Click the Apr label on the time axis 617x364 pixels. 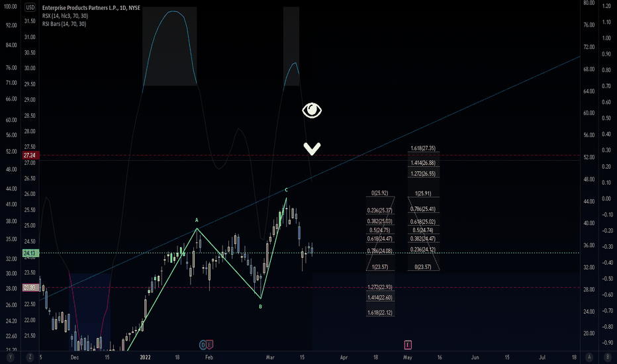coord(344,357)
